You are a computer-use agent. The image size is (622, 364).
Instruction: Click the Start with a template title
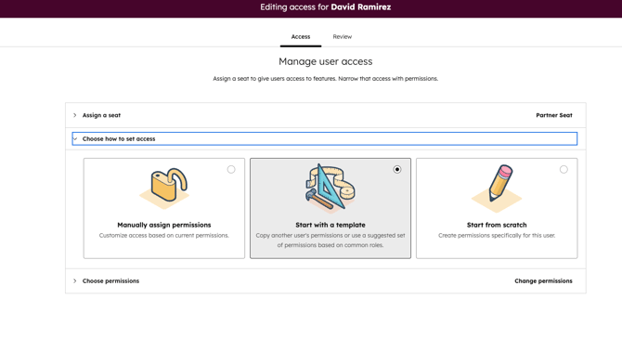pos(330,225)
